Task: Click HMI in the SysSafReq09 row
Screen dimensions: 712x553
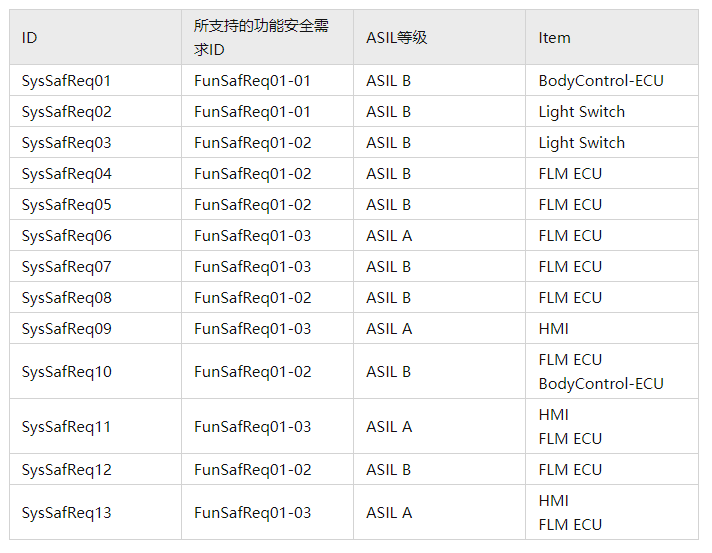Action: coord(553,329)
